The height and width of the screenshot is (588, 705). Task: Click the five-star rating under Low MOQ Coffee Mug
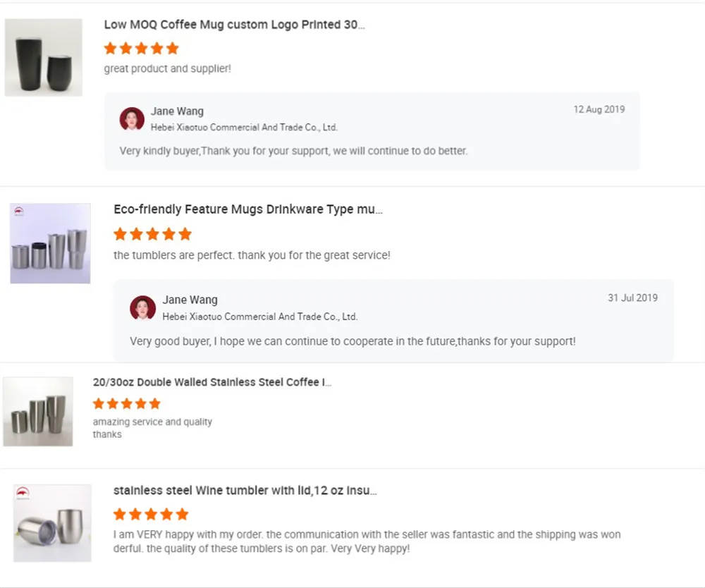tap(141, 49)
